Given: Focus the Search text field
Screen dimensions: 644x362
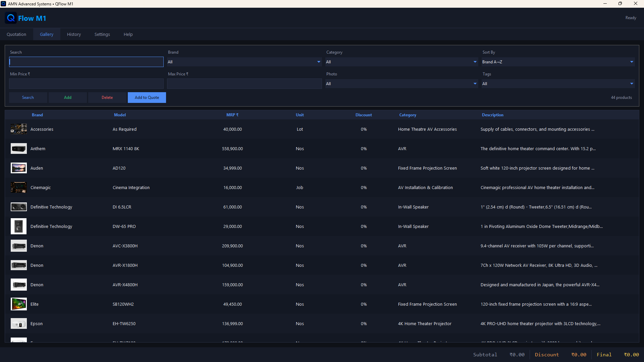Looking at the screenshot, I should pyautogui.click(x=86, y=62).
